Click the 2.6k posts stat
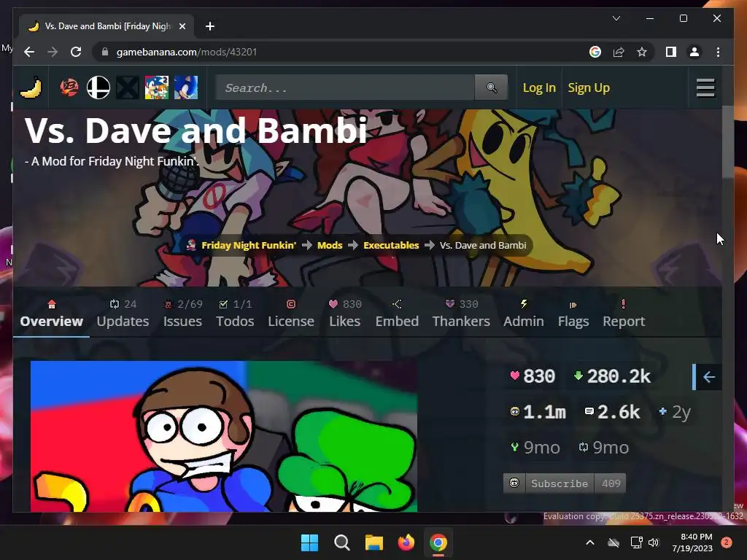747x560 pixels. [612, 412]
